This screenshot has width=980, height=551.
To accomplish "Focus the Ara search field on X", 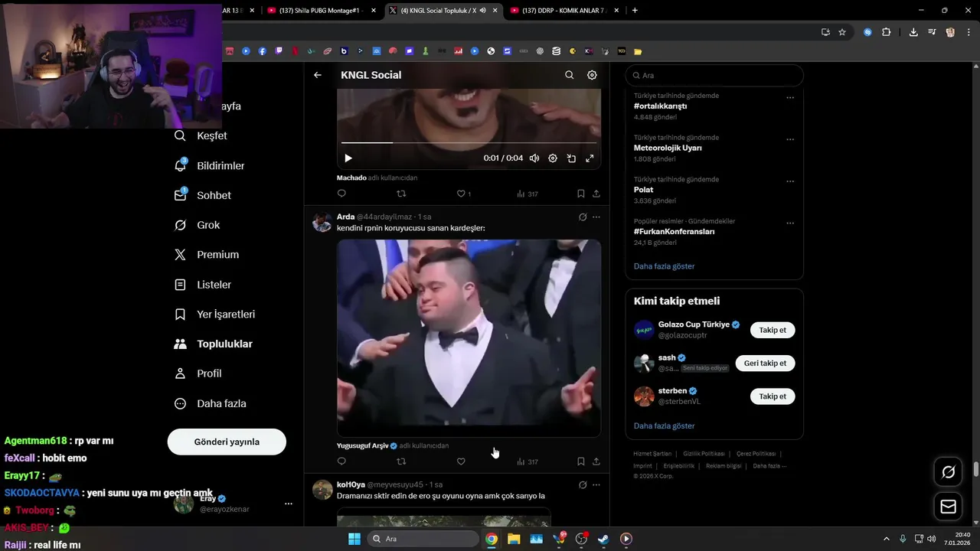I will click(714, 76).
